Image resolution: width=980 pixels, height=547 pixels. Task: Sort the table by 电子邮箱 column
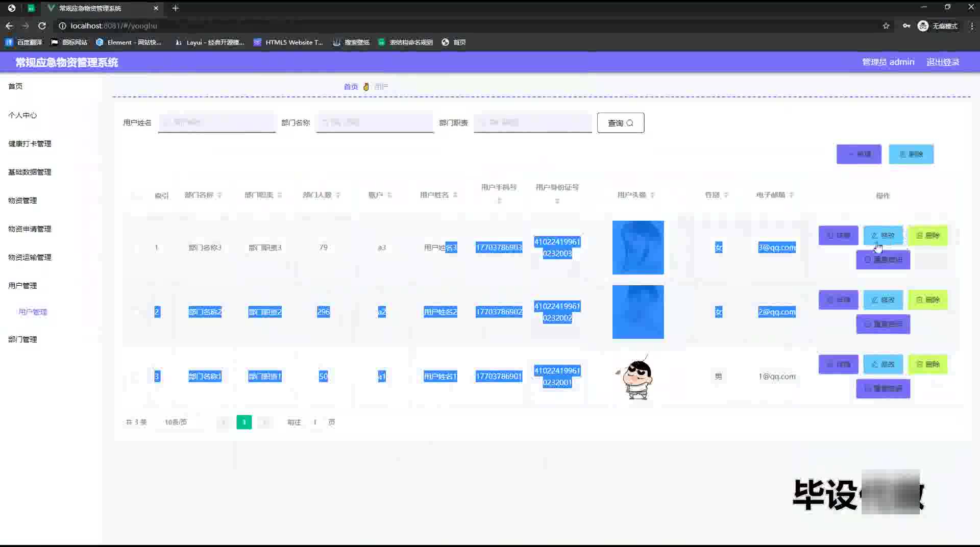tap(791, 195)
